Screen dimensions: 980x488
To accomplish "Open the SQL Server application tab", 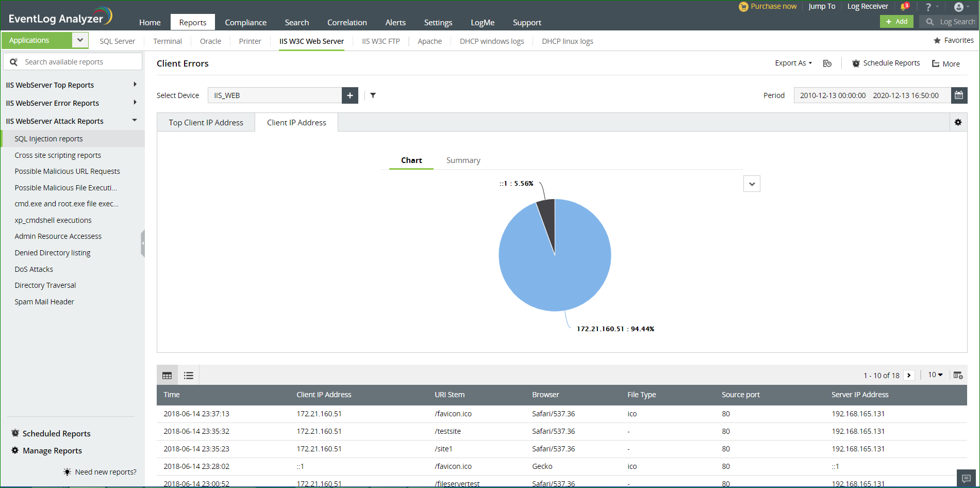I will pyautogui.click(x=118, y=41).
